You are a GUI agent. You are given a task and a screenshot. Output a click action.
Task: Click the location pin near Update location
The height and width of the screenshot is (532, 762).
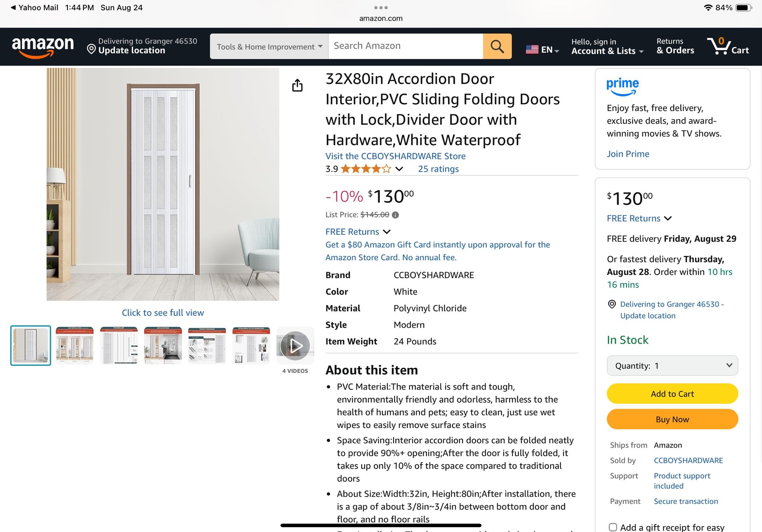(91, 49)
